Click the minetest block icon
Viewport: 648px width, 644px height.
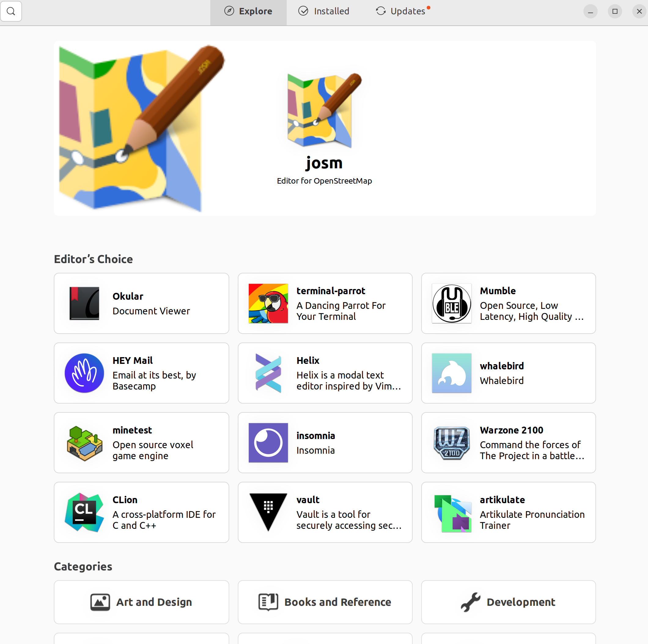pos(84,442)
